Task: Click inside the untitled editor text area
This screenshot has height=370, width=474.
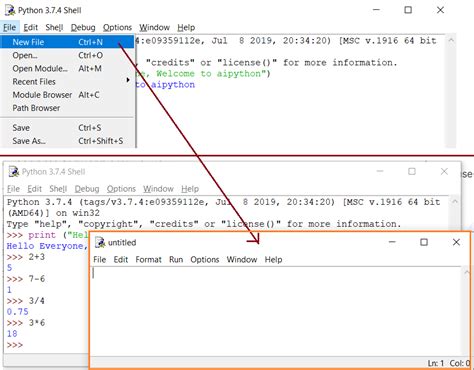Action: pos(277,312)
